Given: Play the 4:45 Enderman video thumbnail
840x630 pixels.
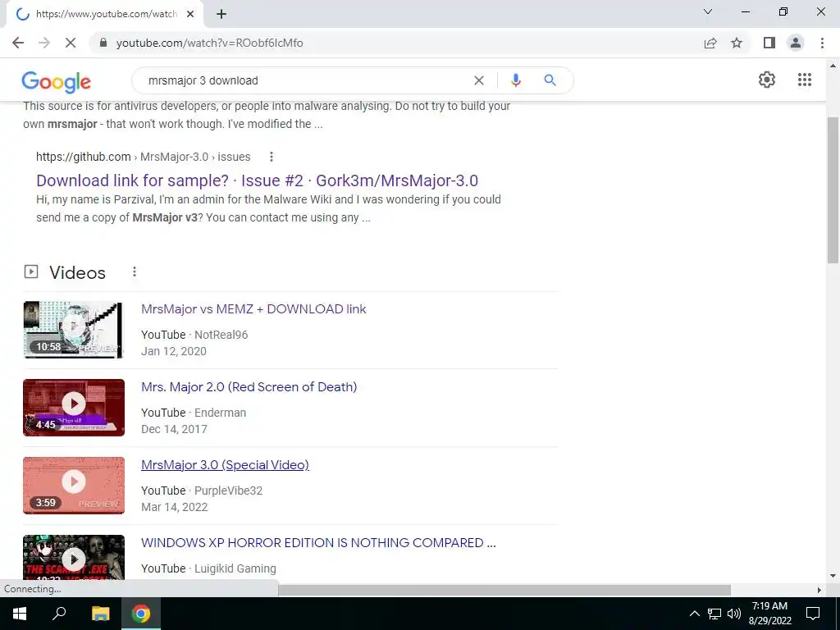Looking at the screenshot, I should coord(74,408).
